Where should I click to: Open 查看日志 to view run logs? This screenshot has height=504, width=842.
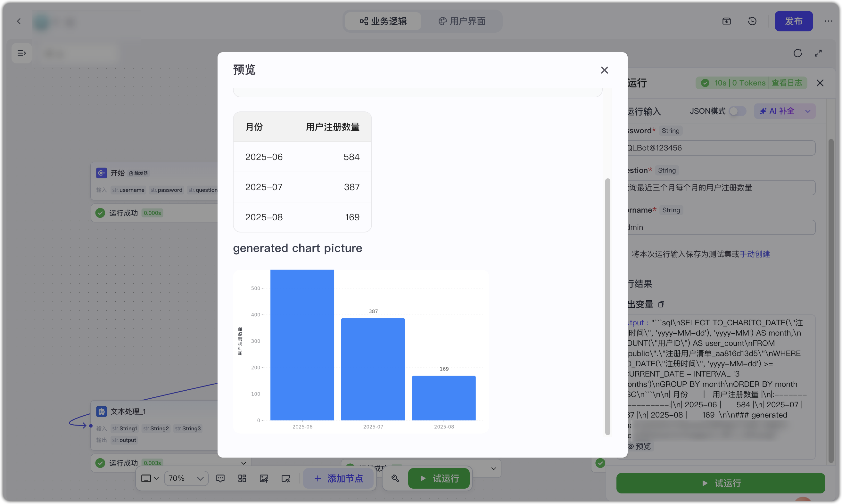[x=787, y=83]
